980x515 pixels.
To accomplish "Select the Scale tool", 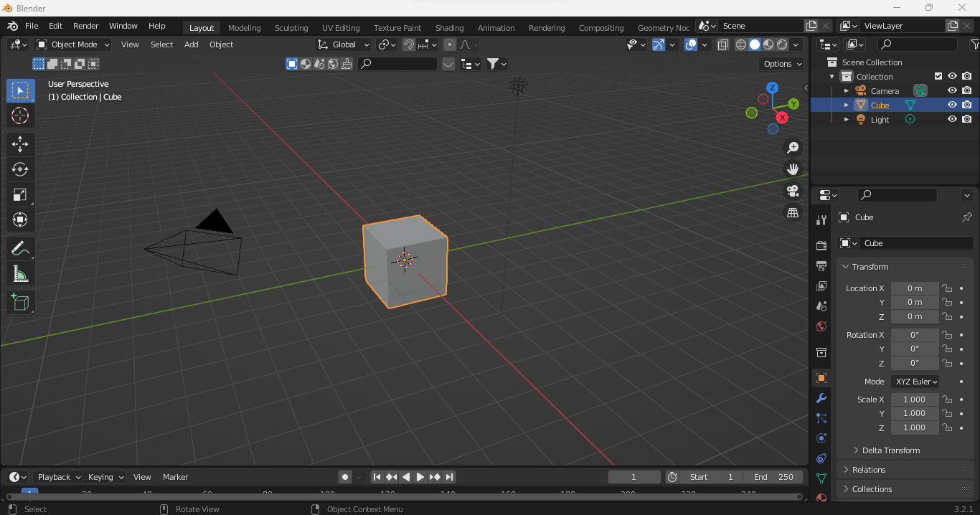I will tap(20, 195).
